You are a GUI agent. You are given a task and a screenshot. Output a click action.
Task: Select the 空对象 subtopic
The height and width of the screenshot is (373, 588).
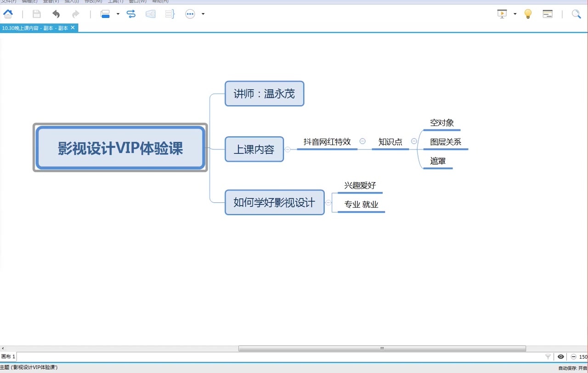tap(442, 123)
